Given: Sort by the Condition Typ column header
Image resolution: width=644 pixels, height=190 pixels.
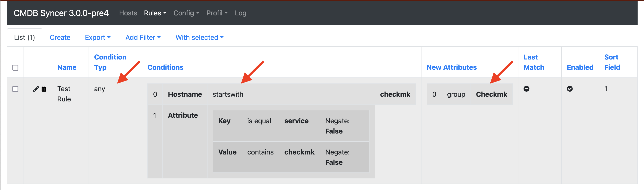Looking at the screenshot, I should pos(110,62).
